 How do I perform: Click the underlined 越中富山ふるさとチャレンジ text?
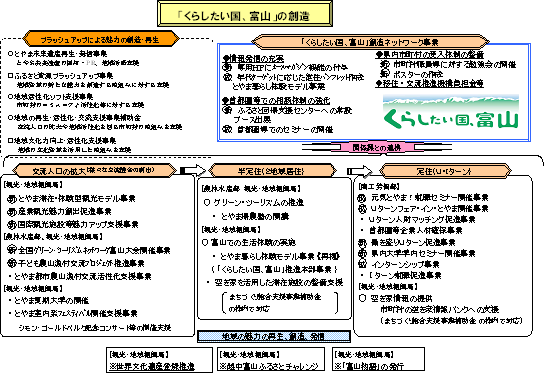point(269,366)
